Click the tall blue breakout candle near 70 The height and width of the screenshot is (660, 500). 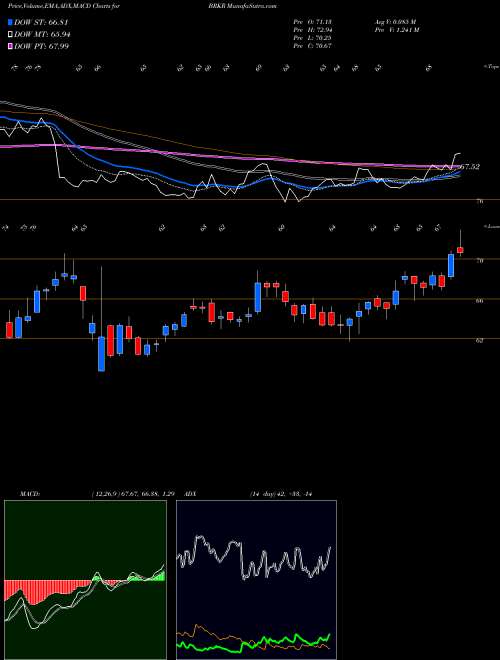[x=451, y=266]
